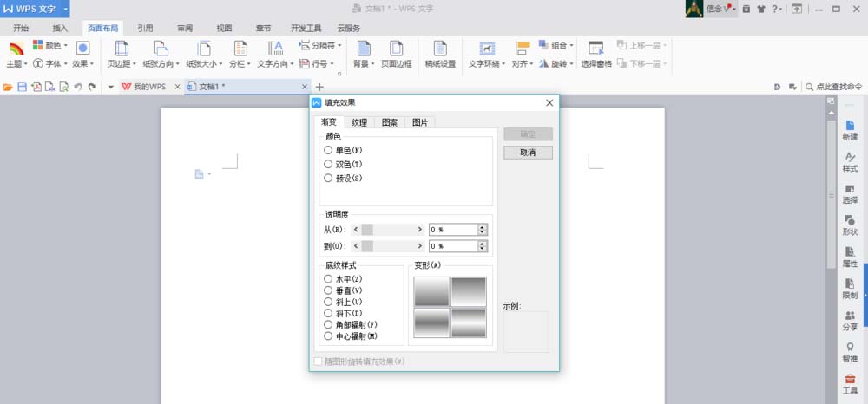
Task: Select the 双色(T) radio button
Action: [x=328, y=164]
